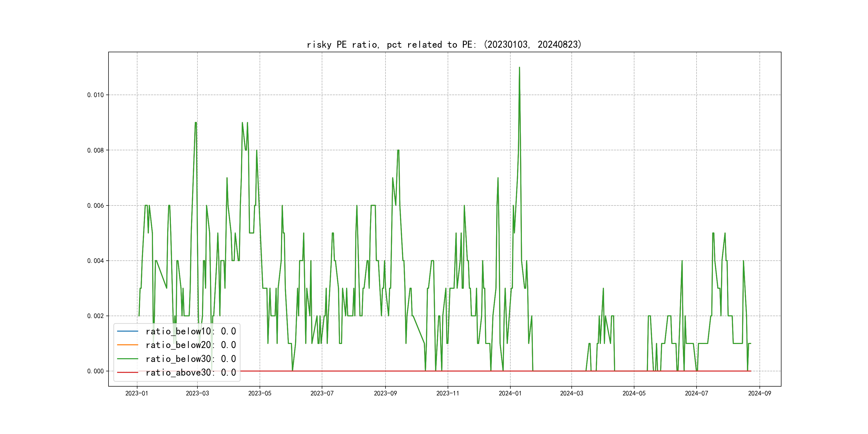Click the orange ratio_below20 legend line

127,345
